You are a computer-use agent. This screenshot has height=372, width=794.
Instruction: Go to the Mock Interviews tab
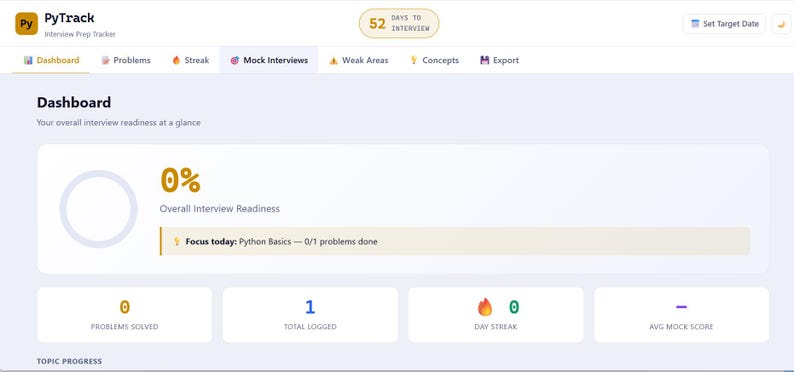coord(269,60)
